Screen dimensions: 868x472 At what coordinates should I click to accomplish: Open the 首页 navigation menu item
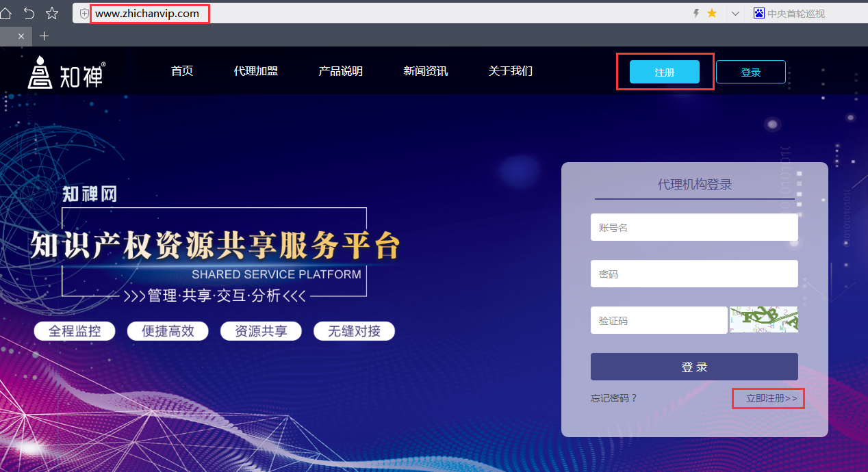pos(182,71)
